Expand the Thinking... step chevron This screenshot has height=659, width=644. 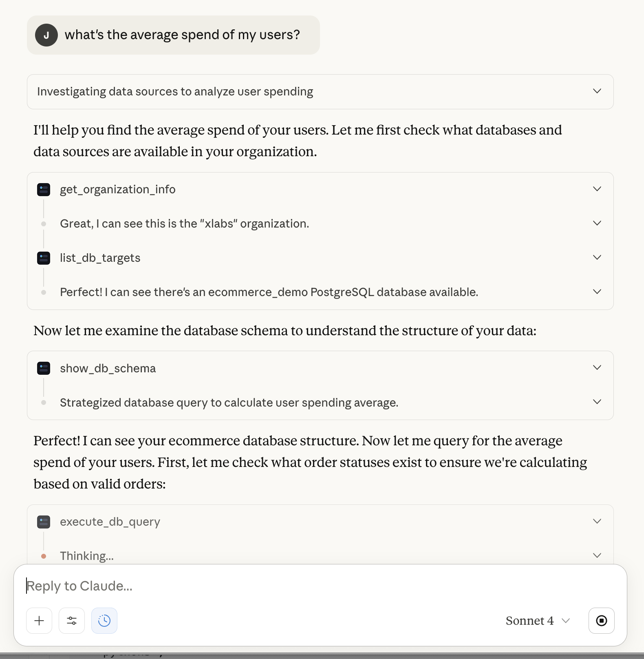[597, 556]
